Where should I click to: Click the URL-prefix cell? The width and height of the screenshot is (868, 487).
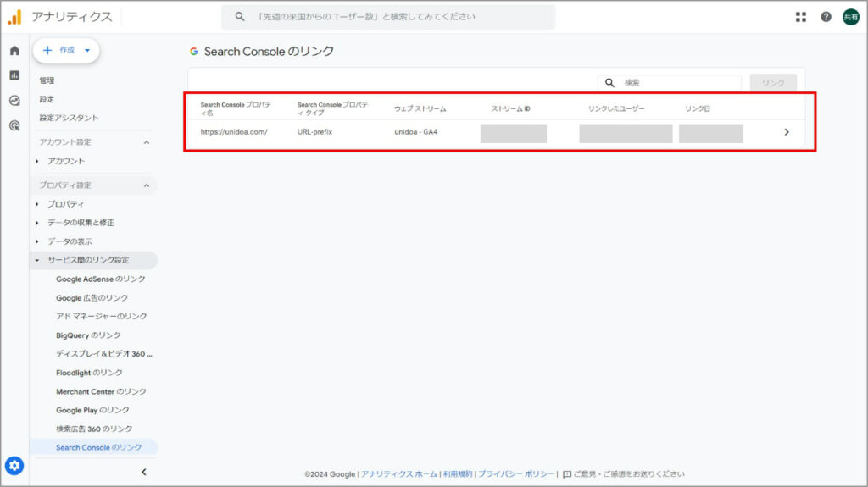(x=315, y=132)
